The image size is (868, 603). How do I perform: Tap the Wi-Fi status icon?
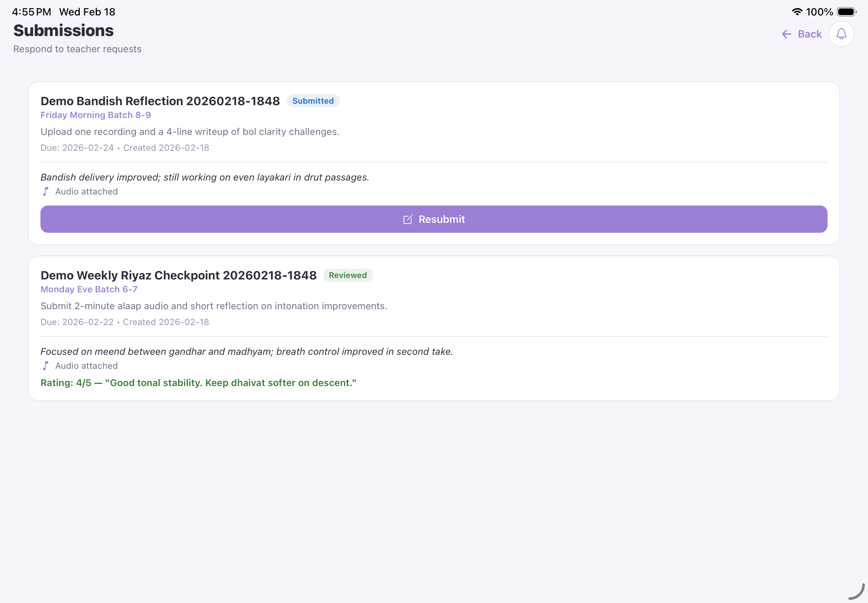pyautogui.click(x=797, y=12)
